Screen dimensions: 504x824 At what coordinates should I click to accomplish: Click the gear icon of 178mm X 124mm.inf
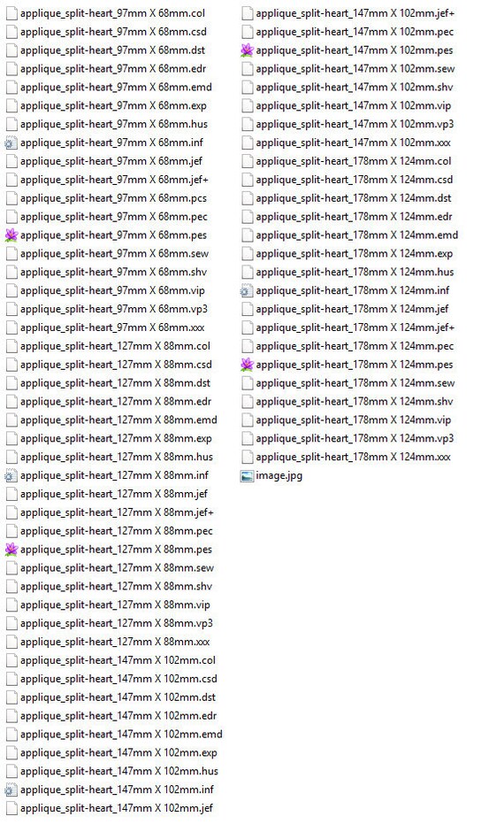[247, 290]
